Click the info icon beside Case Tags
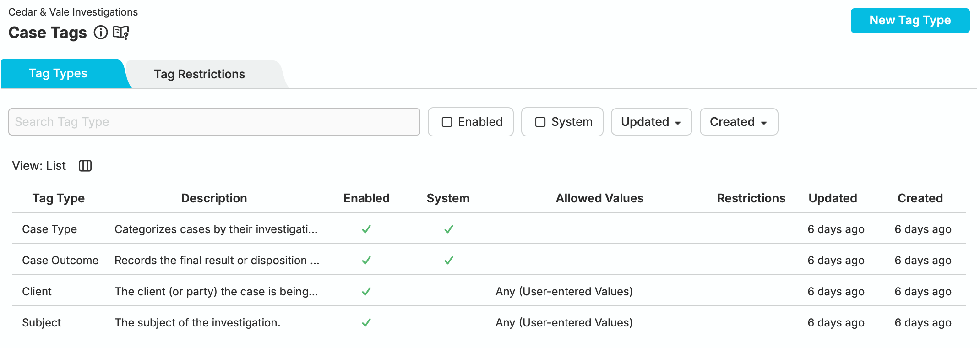Viewport: 980px width, 348px height. 101,33
